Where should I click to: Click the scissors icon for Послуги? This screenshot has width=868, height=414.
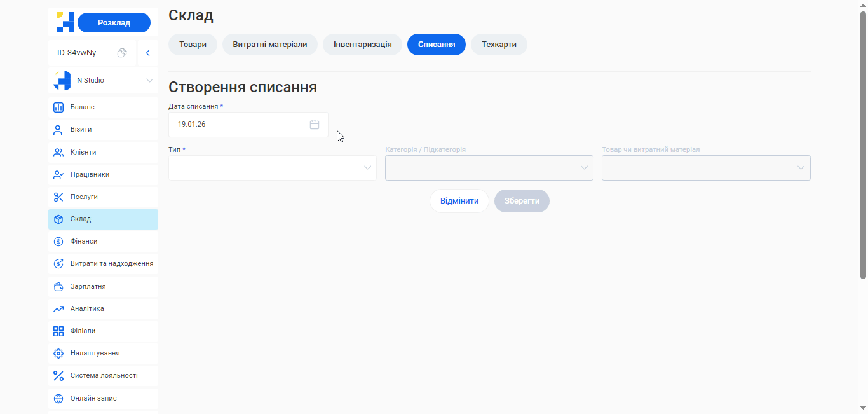point(58,197)
